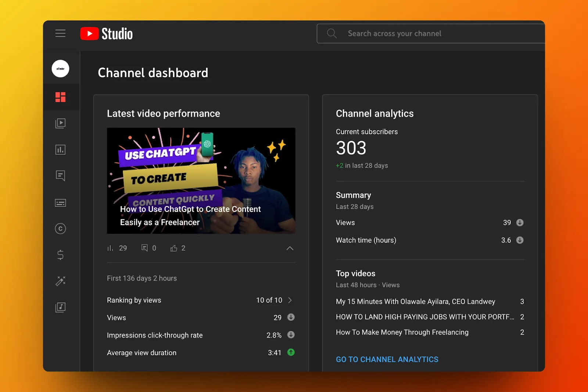Open the ChatGPT video thumbnail
The width and height of the screenshot is (588, 392).
click(x=201, y=181)
